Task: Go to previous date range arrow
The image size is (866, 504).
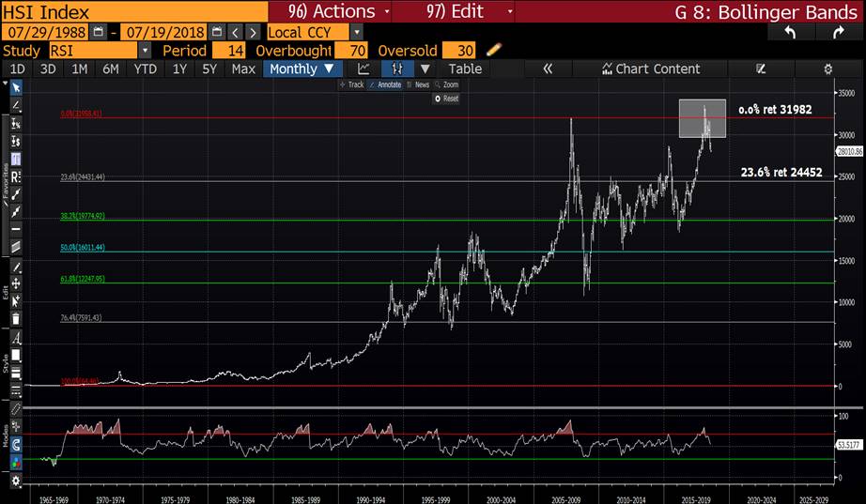Action: (235, 33)
